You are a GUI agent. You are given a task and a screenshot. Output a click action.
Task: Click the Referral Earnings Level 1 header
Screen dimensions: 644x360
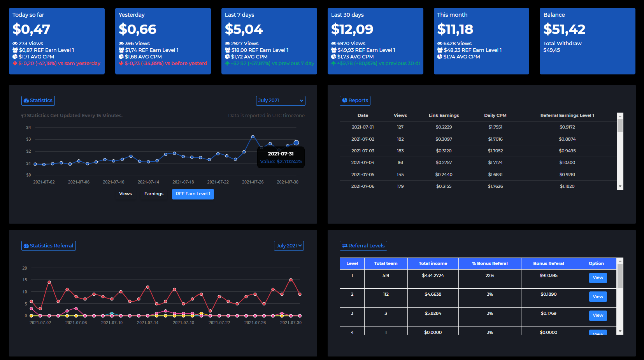(x=567, y=115)
